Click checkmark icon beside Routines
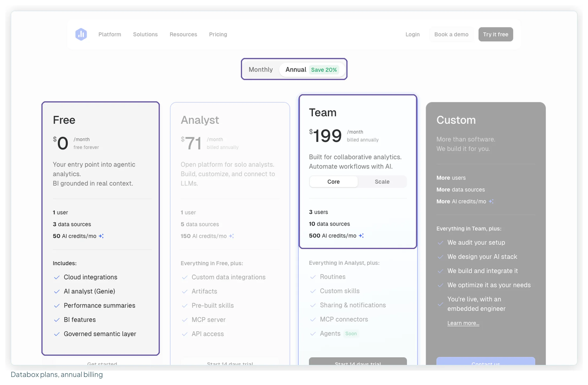This screenshot has height=385, width=588. [x=313, y=277]
